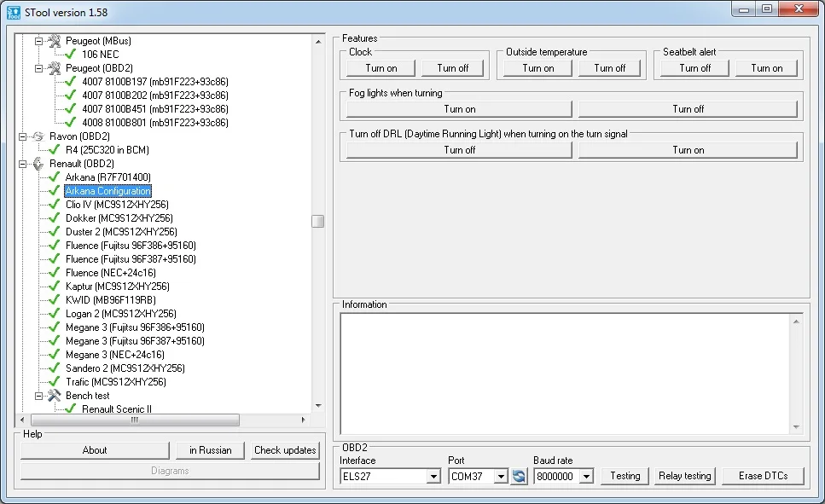Turn on the Seatbelt alert
Image resolution: width=825 pixels, height=504 pixels.
tap(767, 68)
